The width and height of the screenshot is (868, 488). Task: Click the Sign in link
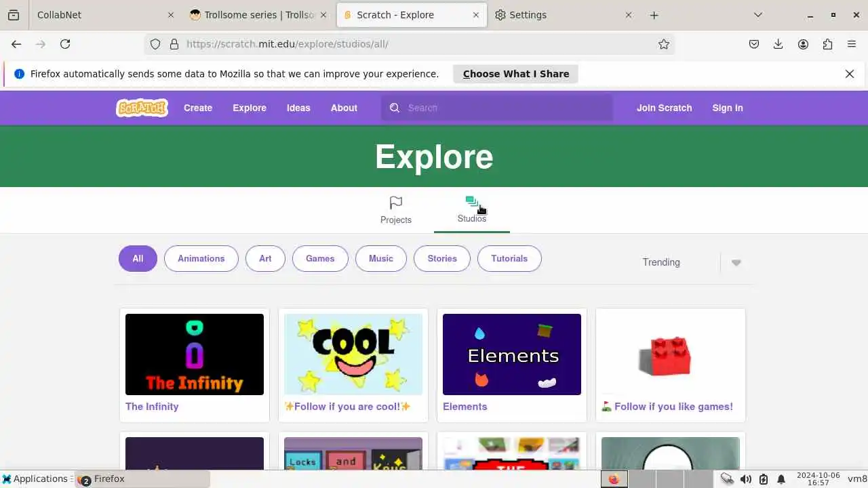[x=728, y=108]
